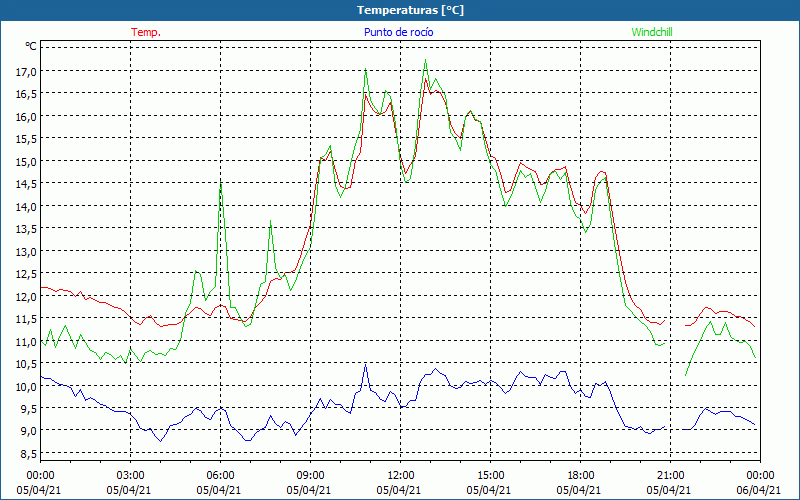
Task: Click the 9,0 y-axis value
Action: pos(28,432)
